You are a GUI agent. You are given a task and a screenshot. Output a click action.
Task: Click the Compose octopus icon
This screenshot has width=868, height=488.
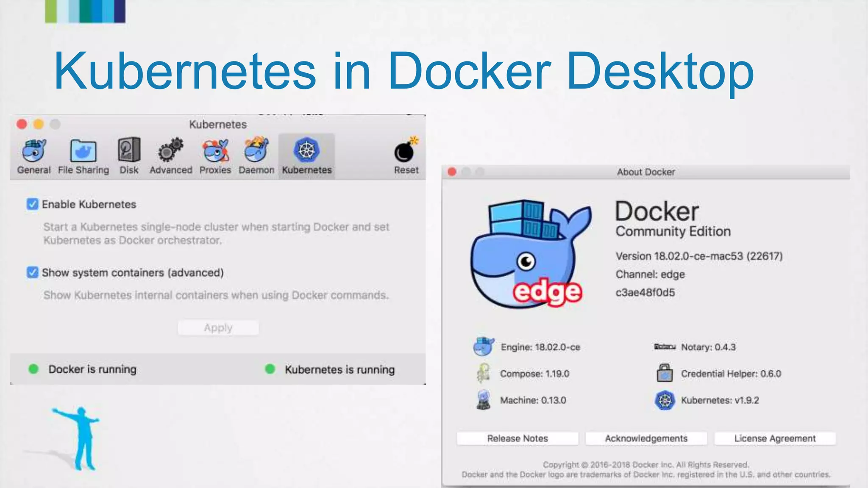point(483,373)
